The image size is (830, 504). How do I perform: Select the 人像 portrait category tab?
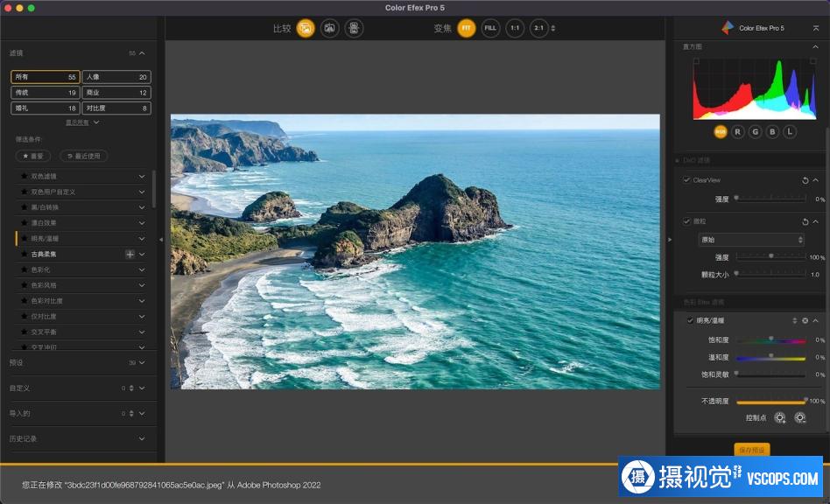(x=116, y=77)
